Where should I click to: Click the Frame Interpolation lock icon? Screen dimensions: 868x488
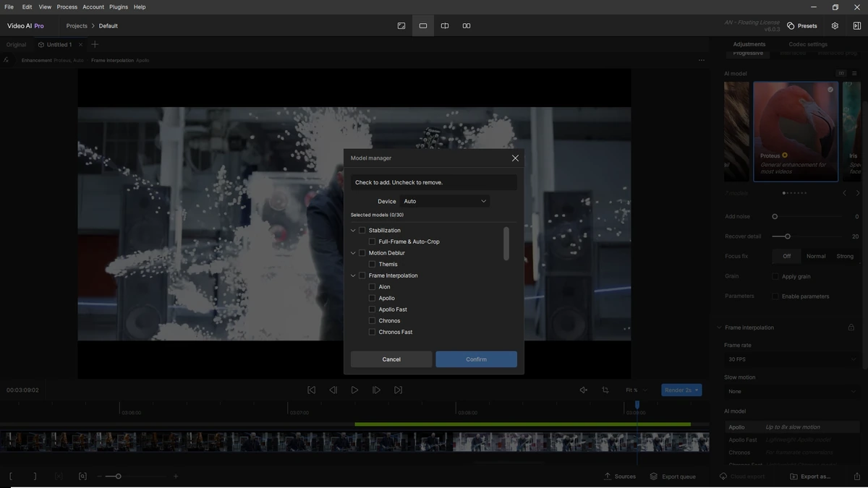click(851, 328)
